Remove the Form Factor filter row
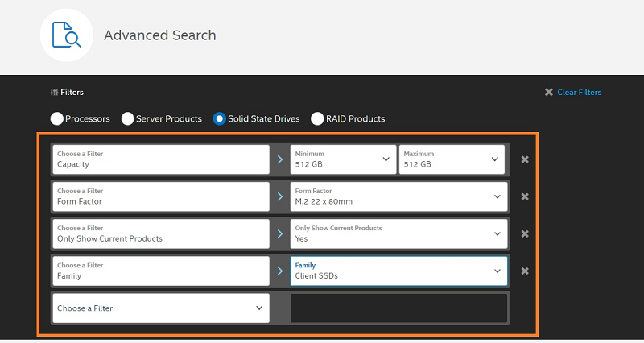The image size is (644, 343). pos(525,196)
